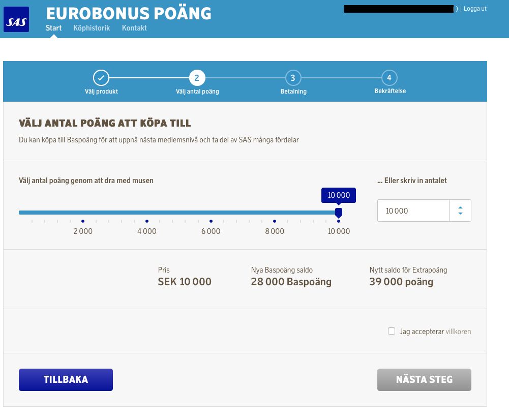Click the Logga ut link

[475, 9]
